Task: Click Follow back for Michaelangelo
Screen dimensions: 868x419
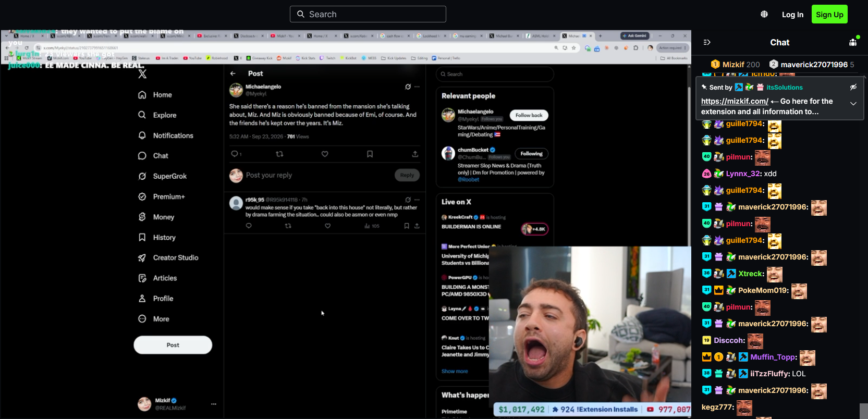Action: (x=529, y=115)
